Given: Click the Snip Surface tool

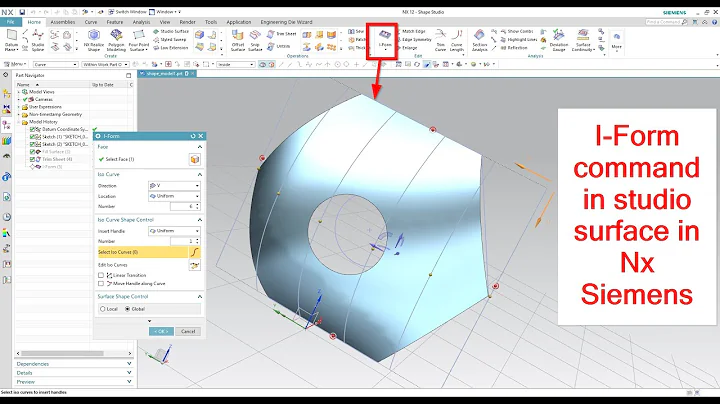Looking at the screenshot, I should tap(255, 40).
